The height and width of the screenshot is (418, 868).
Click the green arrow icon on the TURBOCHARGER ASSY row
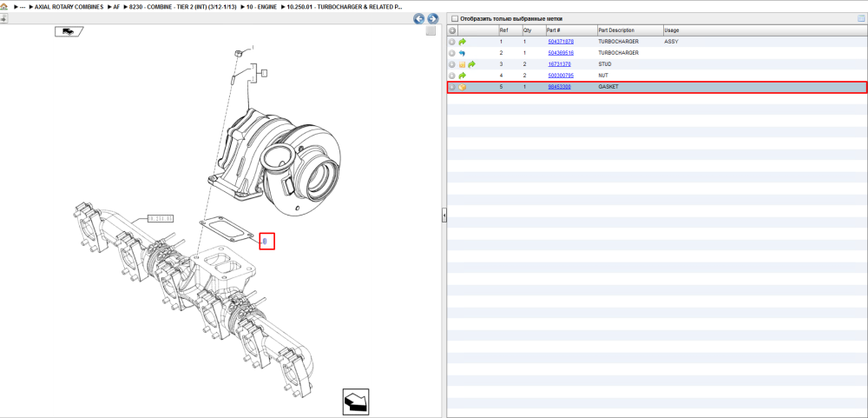tap(463, 42)
